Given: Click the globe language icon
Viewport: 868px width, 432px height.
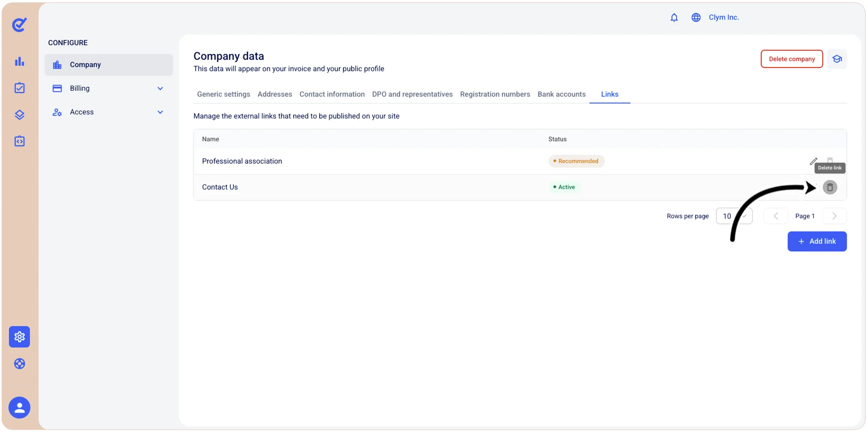Looking at the screenshot, I should click(696, 17).
